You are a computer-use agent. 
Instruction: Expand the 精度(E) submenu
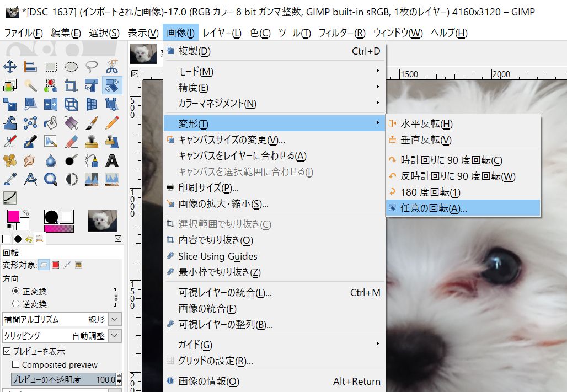click(275, 87)
